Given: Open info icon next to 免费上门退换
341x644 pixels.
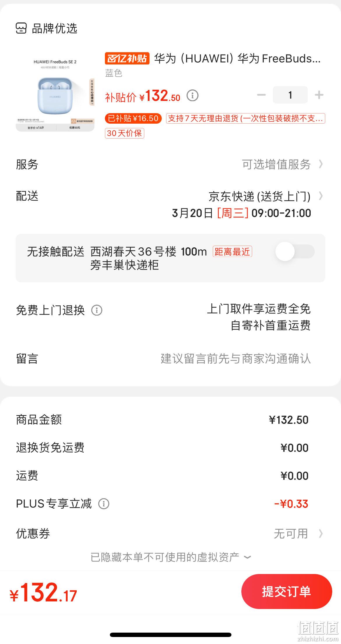Looking at the screenshot, I should 97,310.
